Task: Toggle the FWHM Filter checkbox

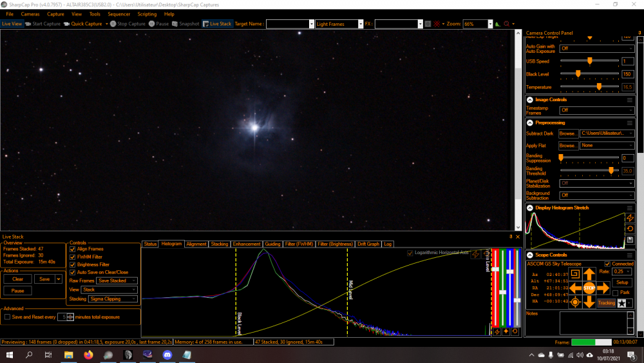Action: (73, 257)
